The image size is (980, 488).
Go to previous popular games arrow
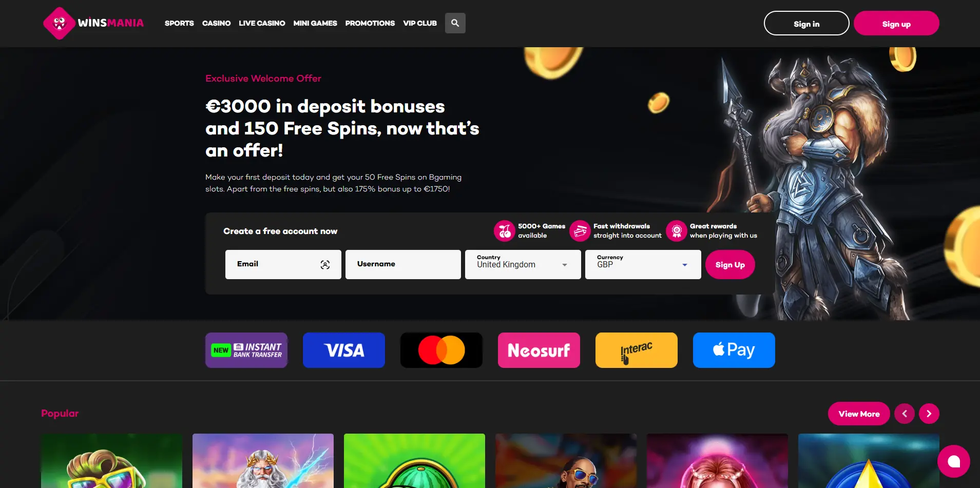click(x=905, y=414)
